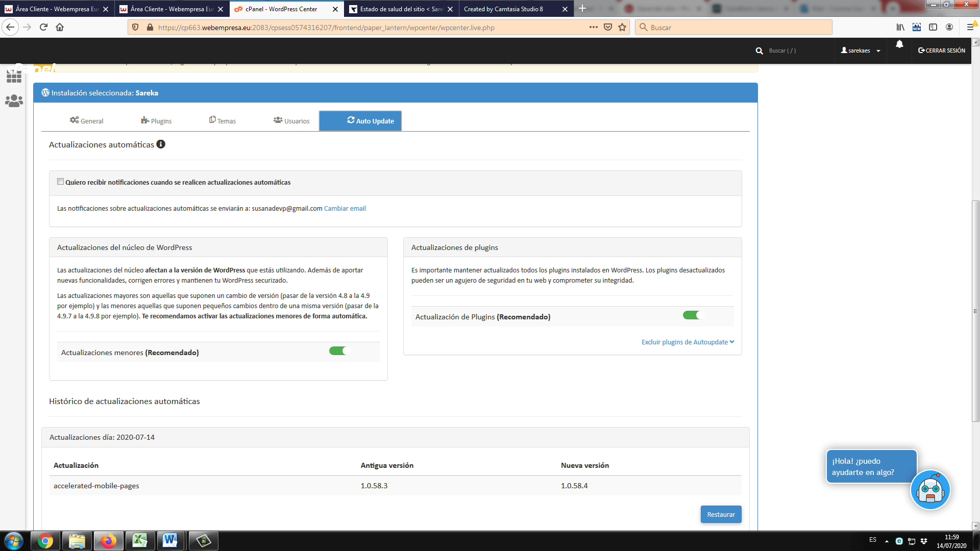Click the Actualizaciones día: 2020-07-14 header
Viewport: 980px width, 551px height.
(x=395, y=437)
